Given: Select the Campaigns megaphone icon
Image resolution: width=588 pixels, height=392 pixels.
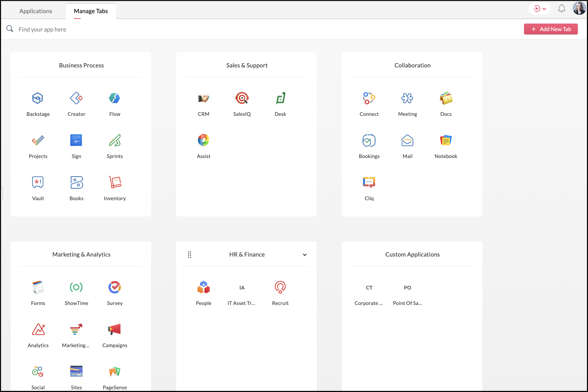Looking at the screenshot, I should [115, 329].
